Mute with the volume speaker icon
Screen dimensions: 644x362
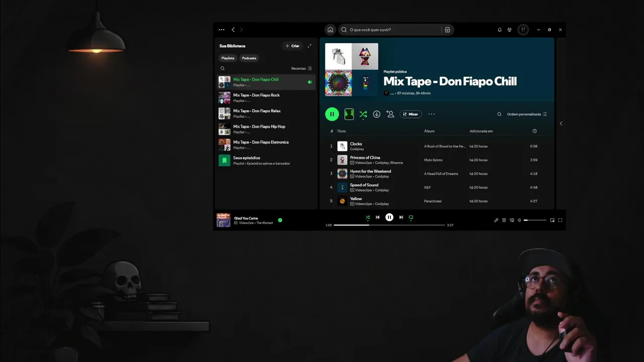click(x=520, y=220)
